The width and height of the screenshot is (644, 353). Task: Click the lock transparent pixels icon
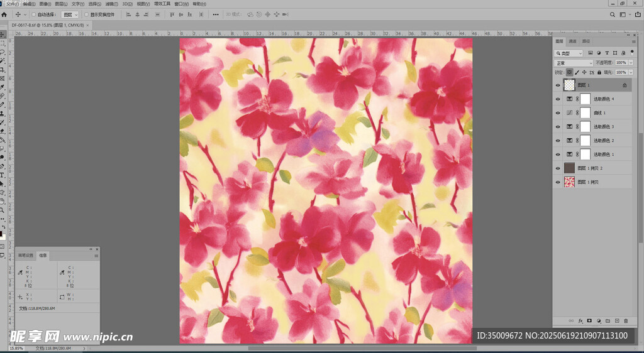click(x=569, y=73)
